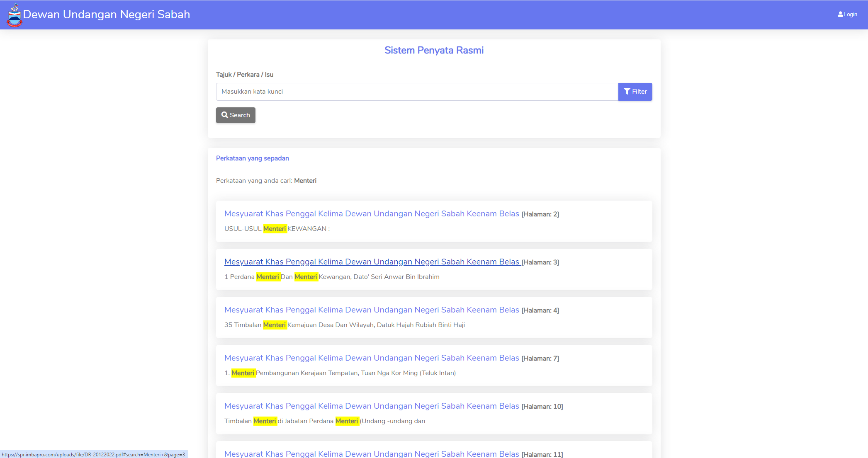Open search result for Halaman 4
868x458 pixels.
tap(371, 310)
